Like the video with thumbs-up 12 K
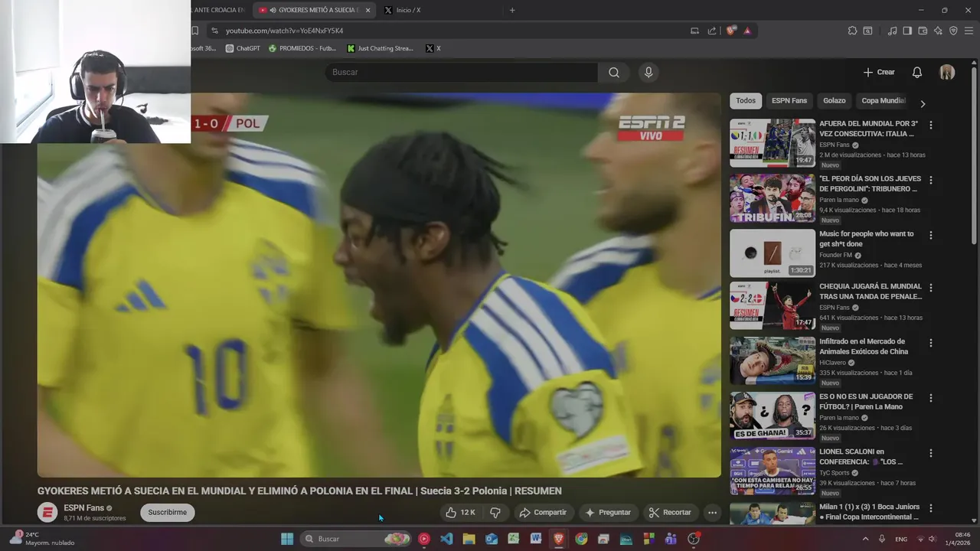The width and height of the screenshot is (980, 551). pos(460,512)
